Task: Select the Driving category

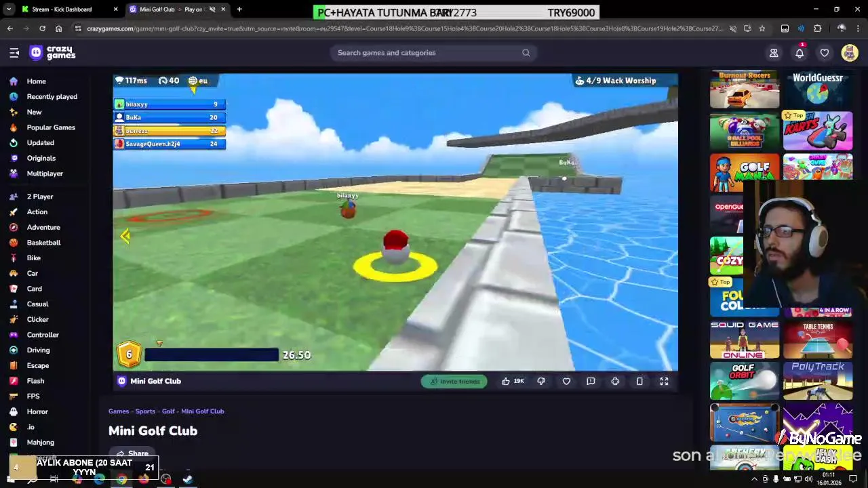Action: pos(38,350)
